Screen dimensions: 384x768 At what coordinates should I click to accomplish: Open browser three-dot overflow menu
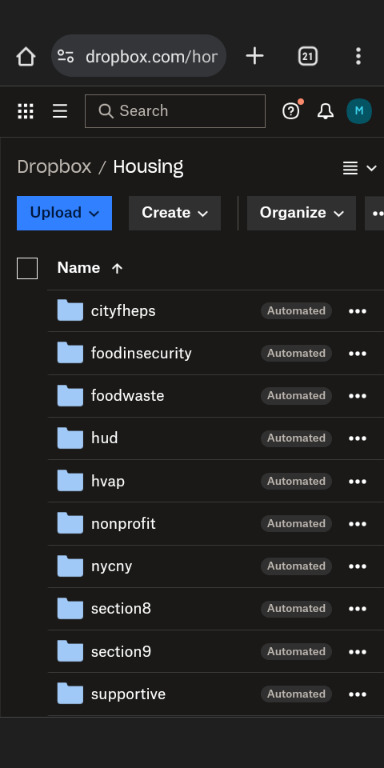359,56
